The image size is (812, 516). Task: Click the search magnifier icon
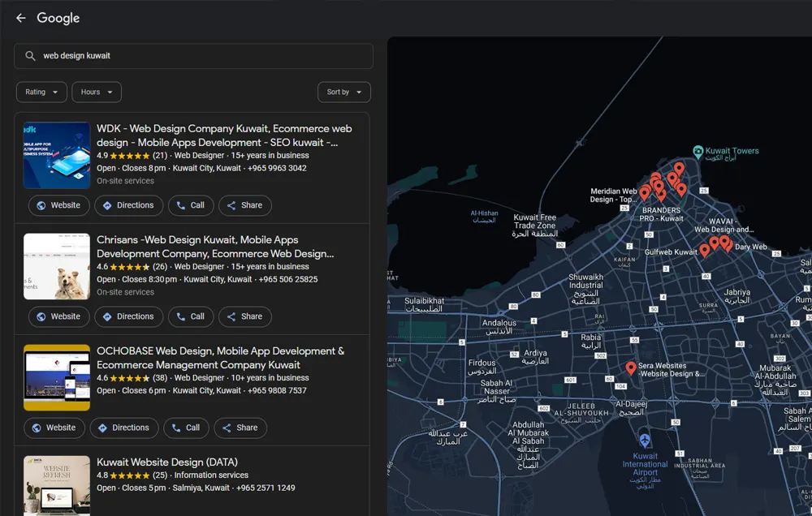(31, 56)
